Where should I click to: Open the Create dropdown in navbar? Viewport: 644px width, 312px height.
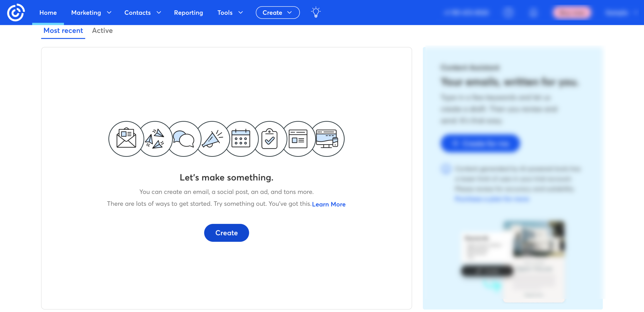click(x=277, y=13)
